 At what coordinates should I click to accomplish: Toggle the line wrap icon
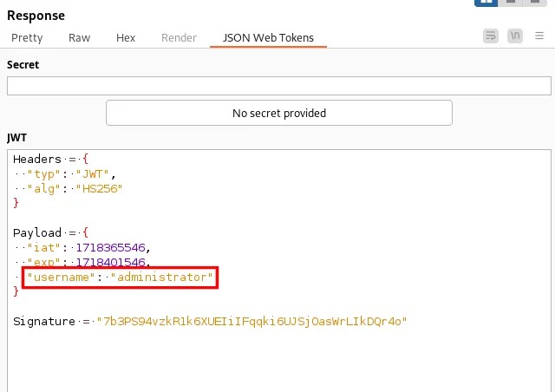(x=491, y=36)
